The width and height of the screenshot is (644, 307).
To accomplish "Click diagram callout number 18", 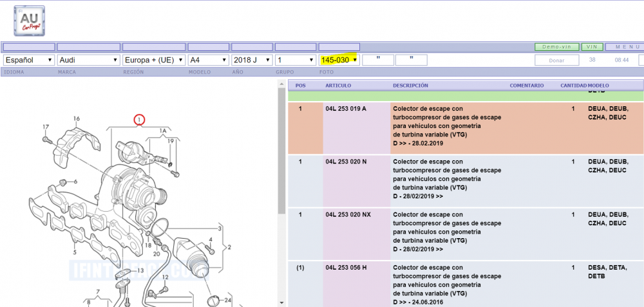I will click(148, 245).
